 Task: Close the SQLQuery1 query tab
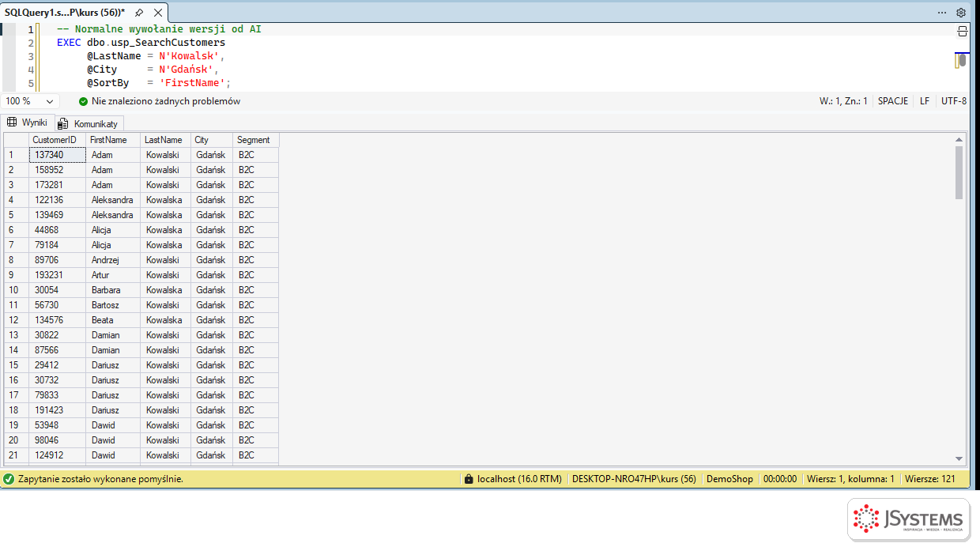click(x=158, y=13)
